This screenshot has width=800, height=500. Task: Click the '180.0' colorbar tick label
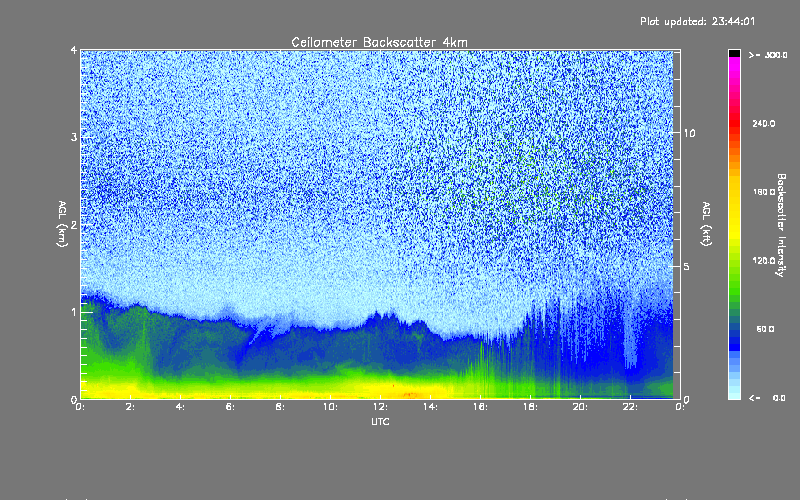point(764,192)
